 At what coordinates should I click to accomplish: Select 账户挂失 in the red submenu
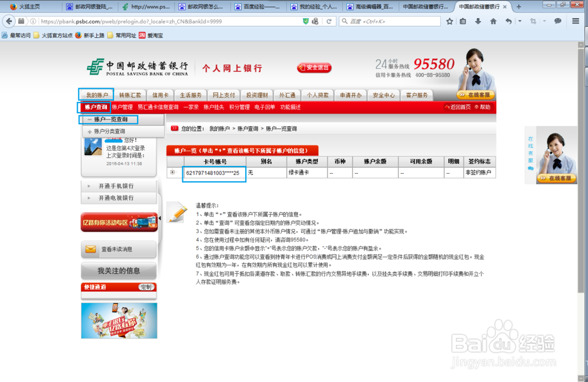point(214,107)
